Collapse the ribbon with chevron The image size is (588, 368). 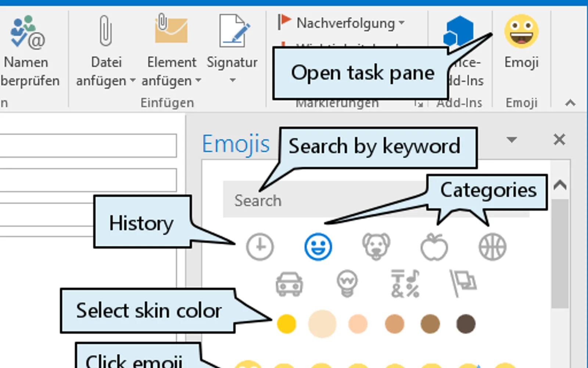tap(570, 103)
